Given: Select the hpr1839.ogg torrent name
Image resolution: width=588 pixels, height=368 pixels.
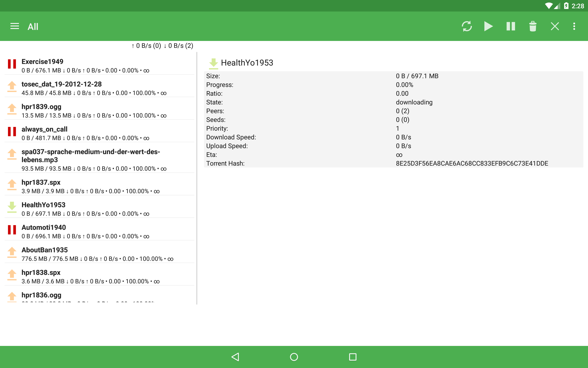Looking at the screenshot, I should point(41,106).
